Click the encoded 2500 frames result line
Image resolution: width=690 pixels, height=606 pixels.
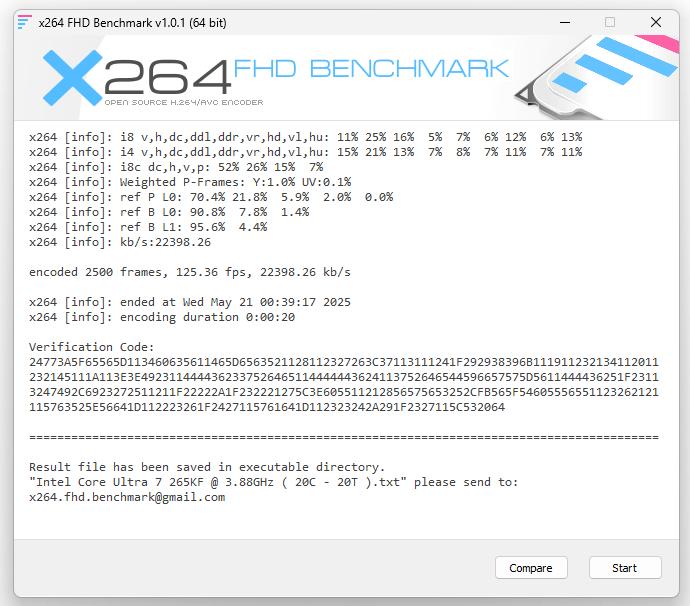(190, 272)
